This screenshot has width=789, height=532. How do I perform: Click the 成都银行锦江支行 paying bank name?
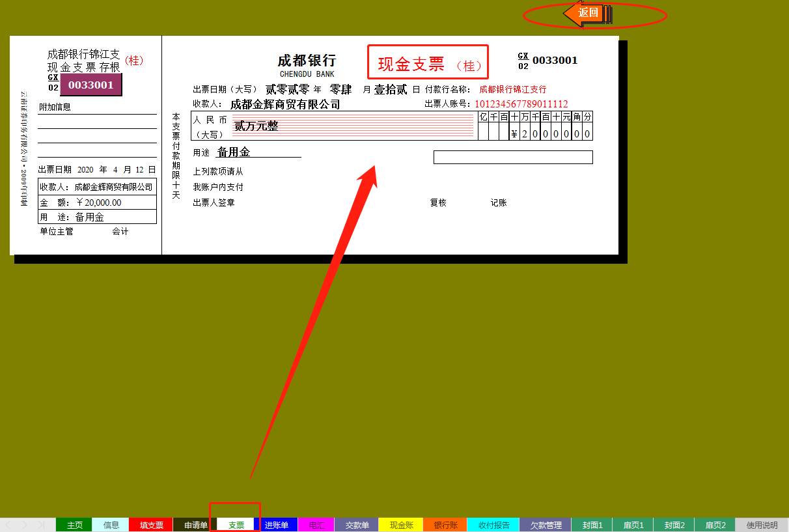click(513, 89)
